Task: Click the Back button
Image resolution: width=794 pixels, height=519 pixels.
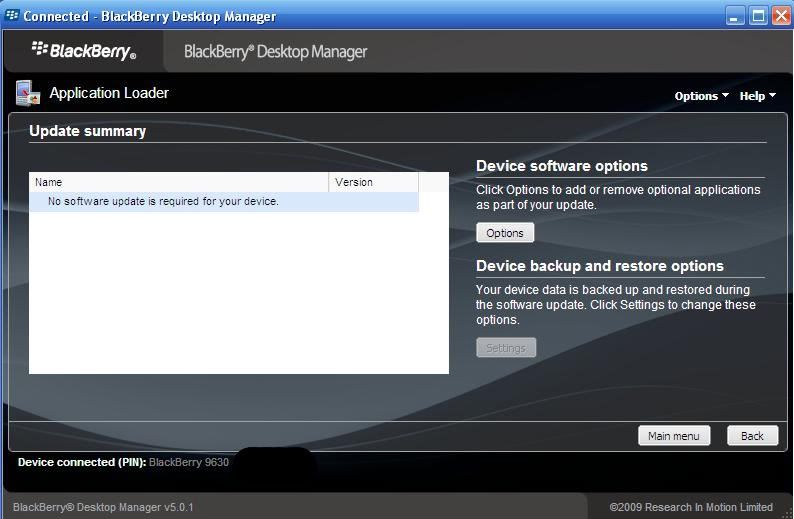Action: point(752,436)
